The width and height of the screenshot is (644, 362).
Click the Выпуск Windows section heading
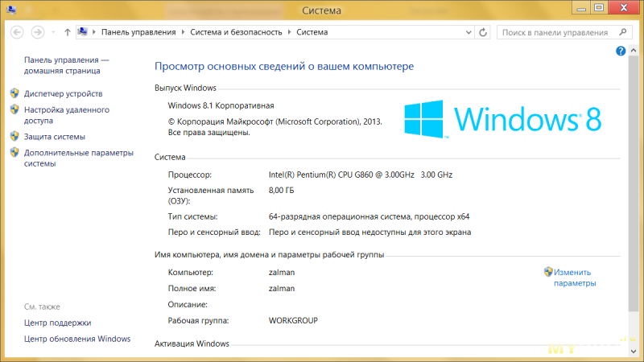pyautogui.click(x=185, y=88)
